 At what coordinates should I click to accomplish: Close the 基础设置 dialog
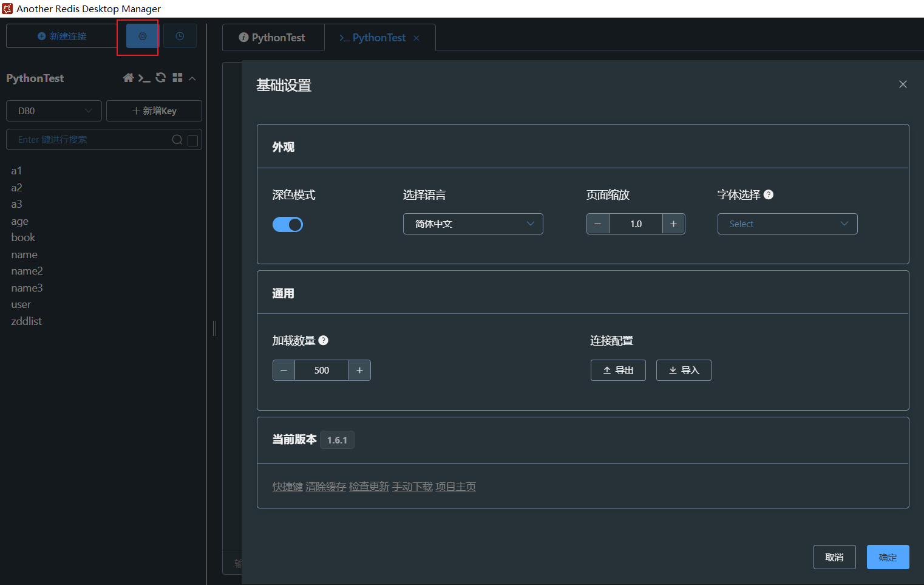(903, 84)
